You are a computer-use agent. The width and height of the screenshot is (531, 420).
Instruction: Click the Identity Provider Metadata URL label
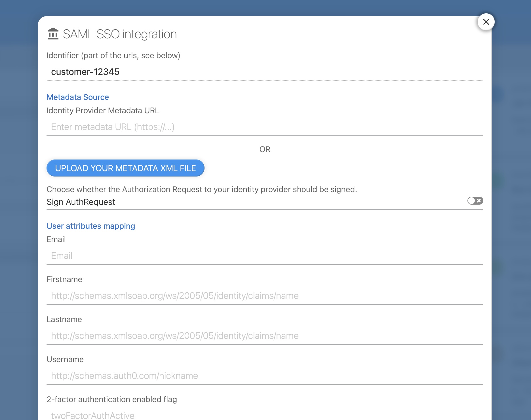tap(103, 111)
